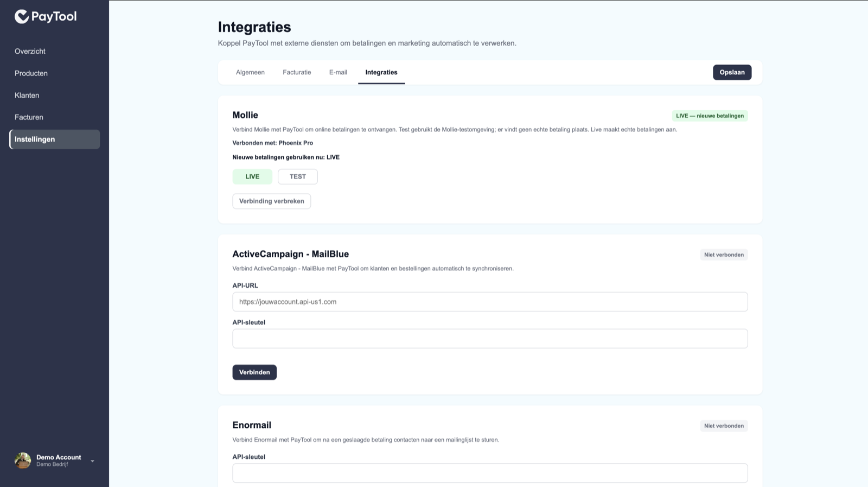Screen dimensions: 868x487
Task: Click the 'Demo Bedrijf' company label
Action: point(52,465)
